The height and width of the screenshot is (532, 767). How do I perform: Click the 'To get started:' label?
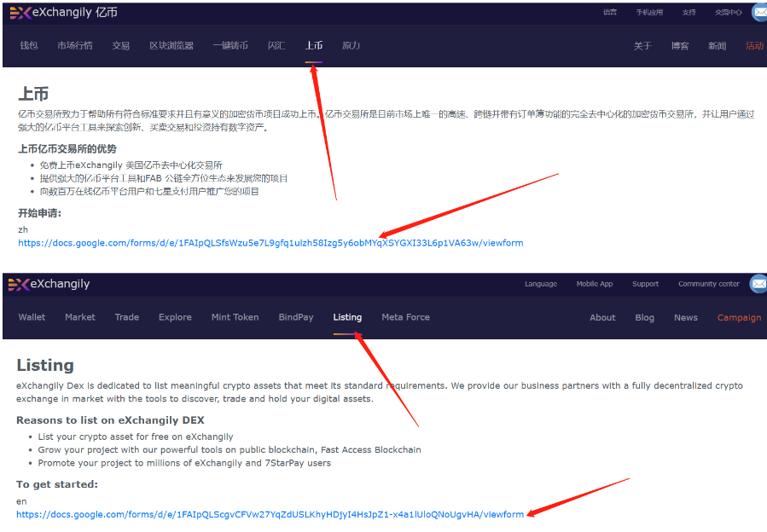(x=57, y=484)
